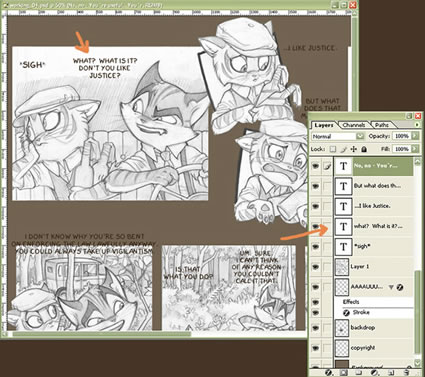
Task: Hide the copyright layer eye
Action: coord(315,348)
